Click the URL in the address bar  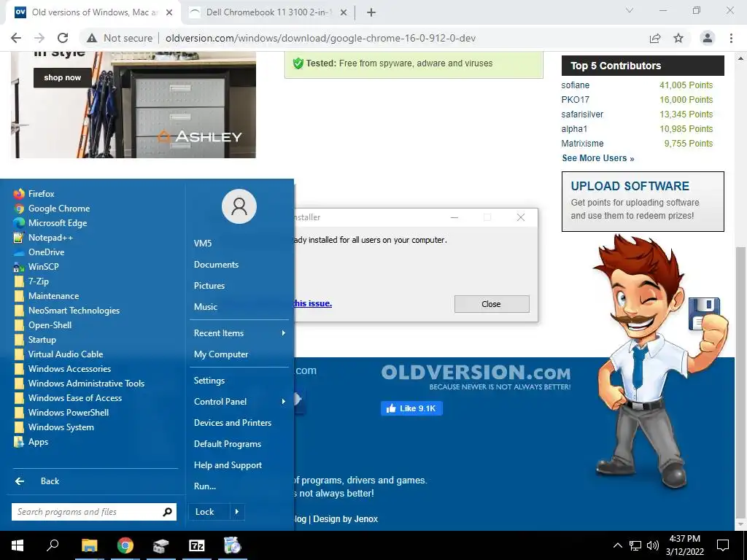pos(321,38)
